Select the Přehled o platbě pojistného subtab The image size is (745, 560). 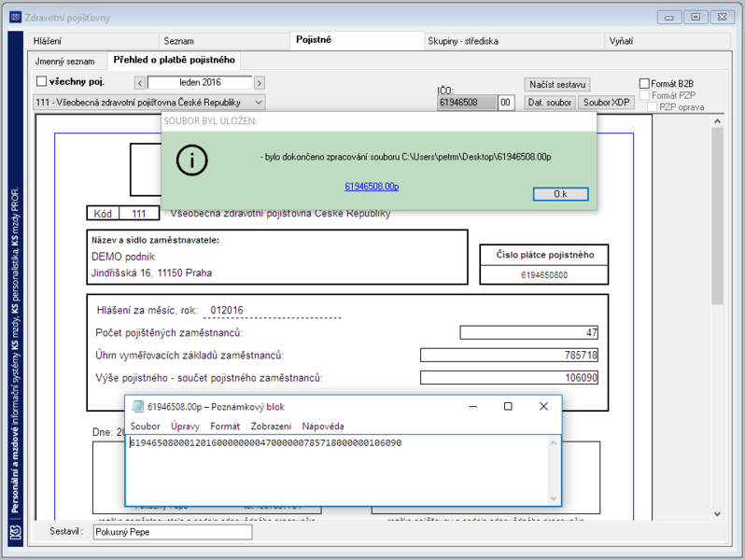tap(174, 60)
